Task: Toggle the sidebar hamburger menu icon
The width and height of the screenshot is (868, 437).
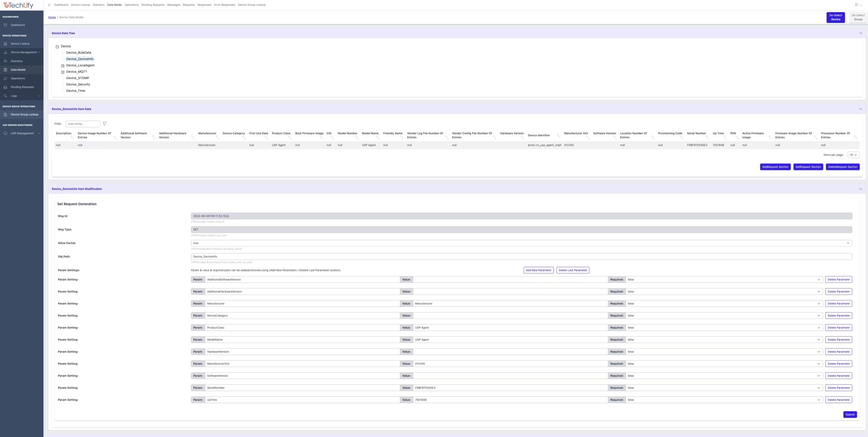Action: pos(49,5)
